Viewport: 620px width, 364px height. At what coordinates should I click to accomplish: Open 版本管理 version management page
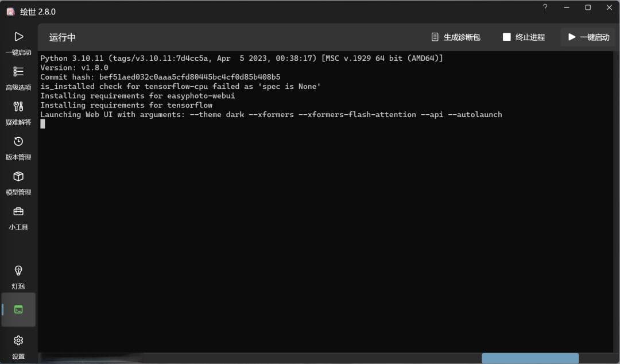[18, 148]
